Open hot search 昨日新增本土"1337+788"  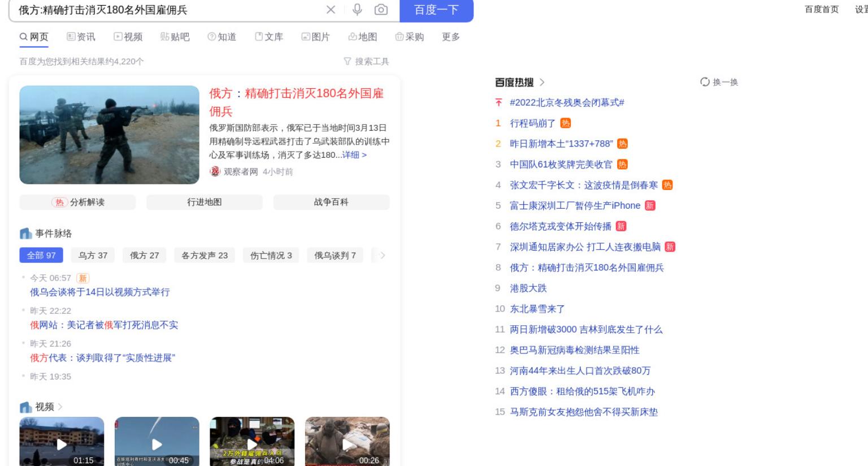click(561, 144)
